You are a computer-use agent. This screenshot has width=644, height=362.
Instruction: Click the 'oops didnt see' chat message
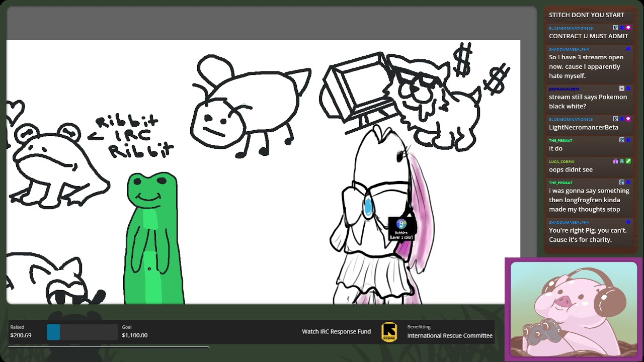tap(571, 169)
